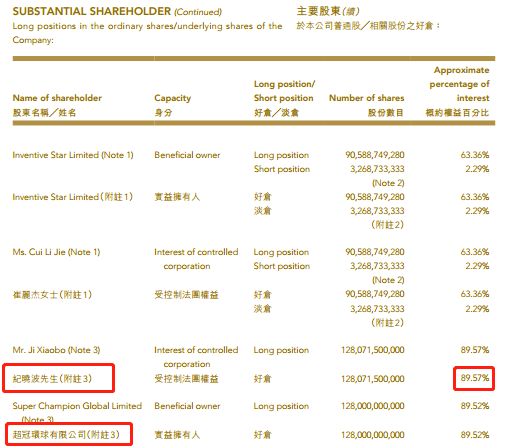Click 'Mr. Ji Xiaobo (Note 3)' name

(x=56, y=350)
